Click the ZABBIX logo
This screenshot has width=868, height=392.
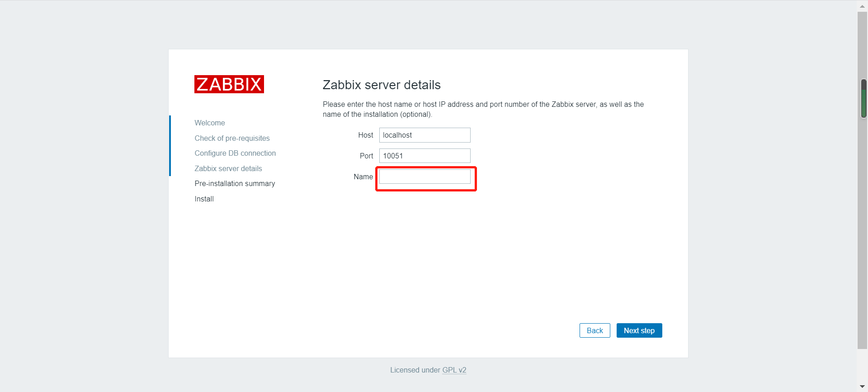pos(229,84)
